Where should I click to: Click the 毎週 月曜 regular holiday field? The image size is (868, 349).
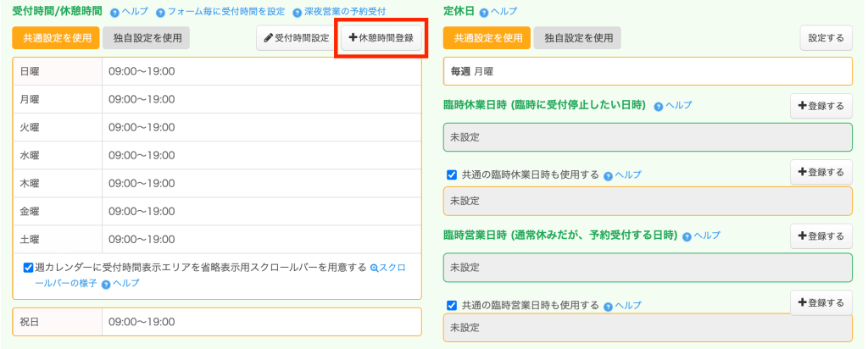647,71
